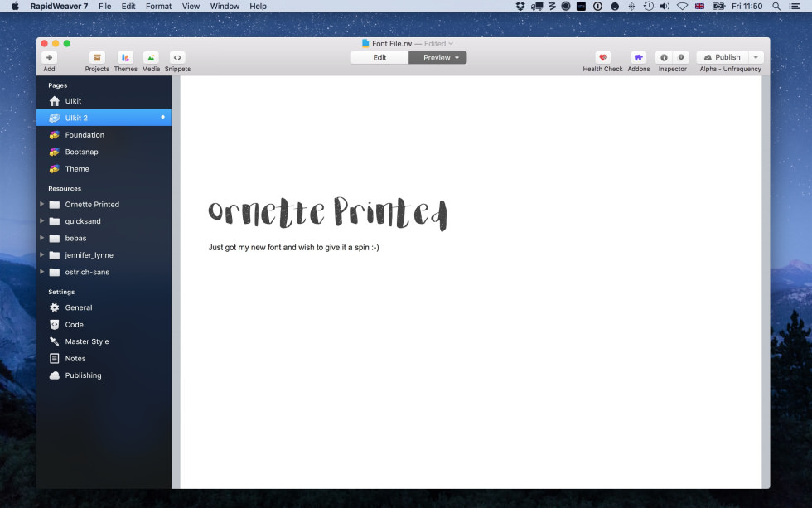Open the RapidWeaver 7 app menu
Viewport: 812px width, 508px height.
click(x=59, y=6)
